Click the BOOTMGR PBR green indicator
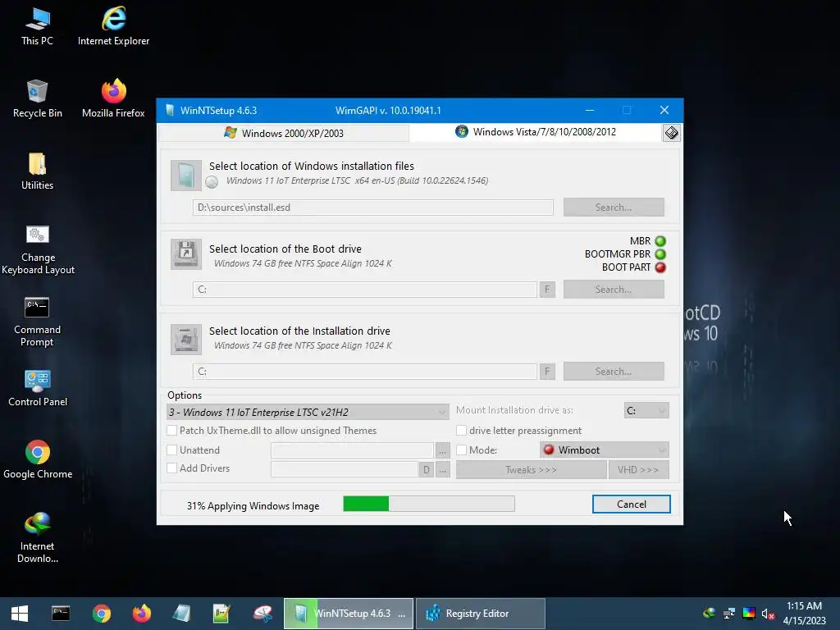The image size is (840, 630). [x=660, y=254]
